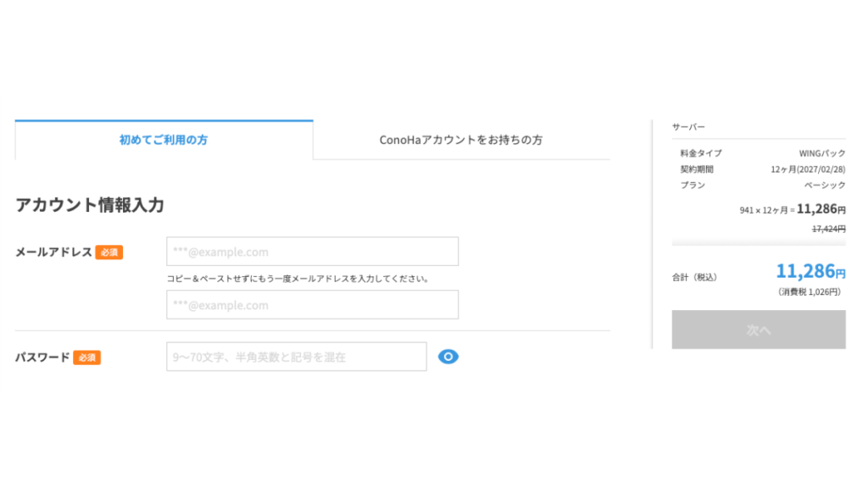Click the blue 11,286円 total amount
The width and height of the screenshot is (868, 488).
(810, 272)
